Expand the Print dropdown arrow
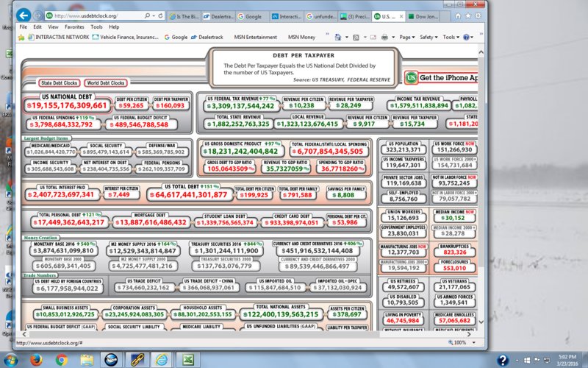This screenshot has height=368, width=588. pyautogui.click(x=393, y=38)
